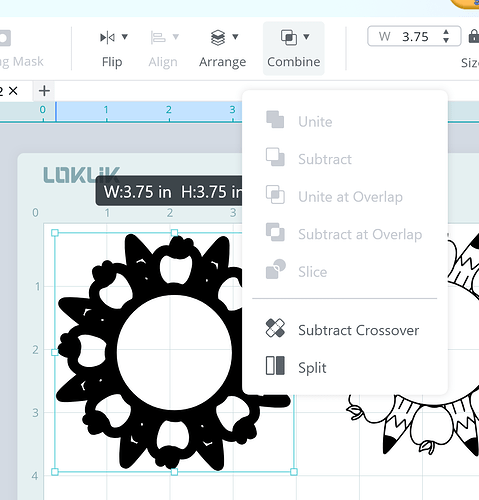The image size is (479, 500).
Task: Close the current canvas tab
Action: pyautogui.click(x=13, y=91)
